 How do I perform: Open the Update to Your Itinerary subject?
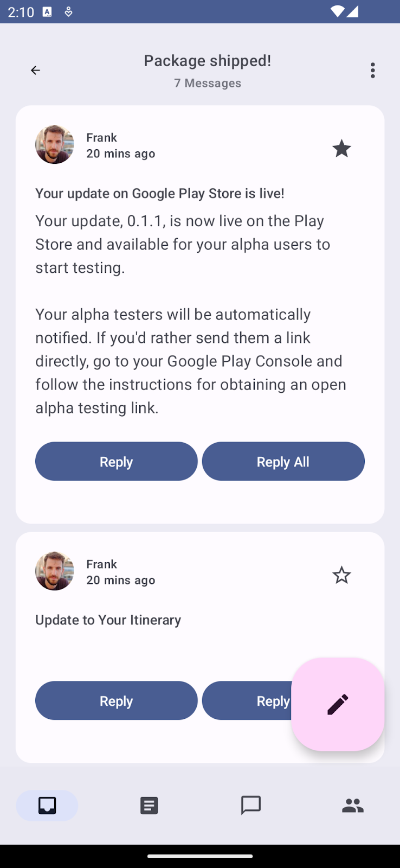108,620
